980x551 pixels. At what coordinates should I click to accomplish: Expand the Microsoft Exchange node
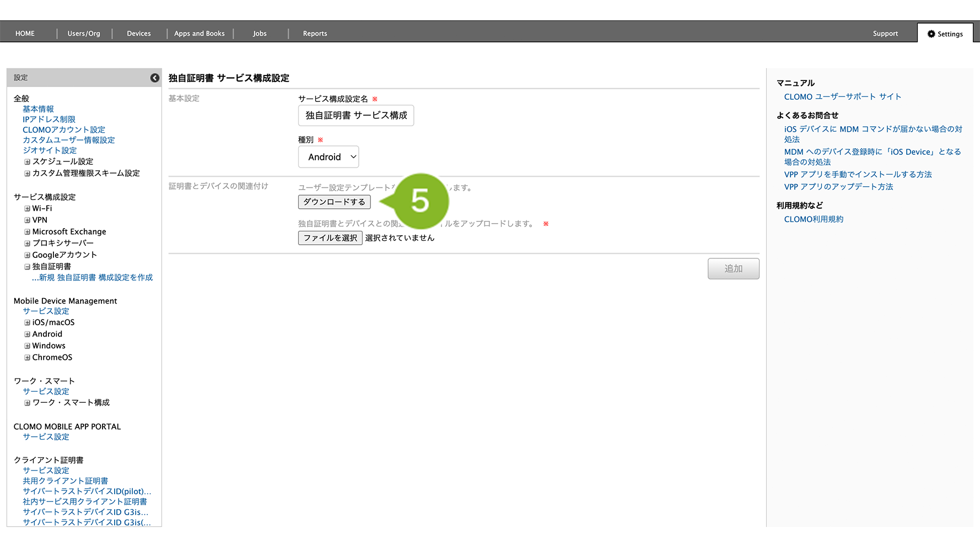(x=27, y=232)
